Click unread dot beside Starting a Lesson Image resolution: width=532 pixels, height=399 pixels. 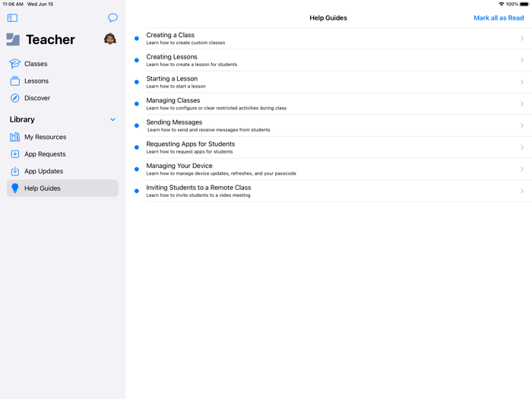tap(137, 82)
